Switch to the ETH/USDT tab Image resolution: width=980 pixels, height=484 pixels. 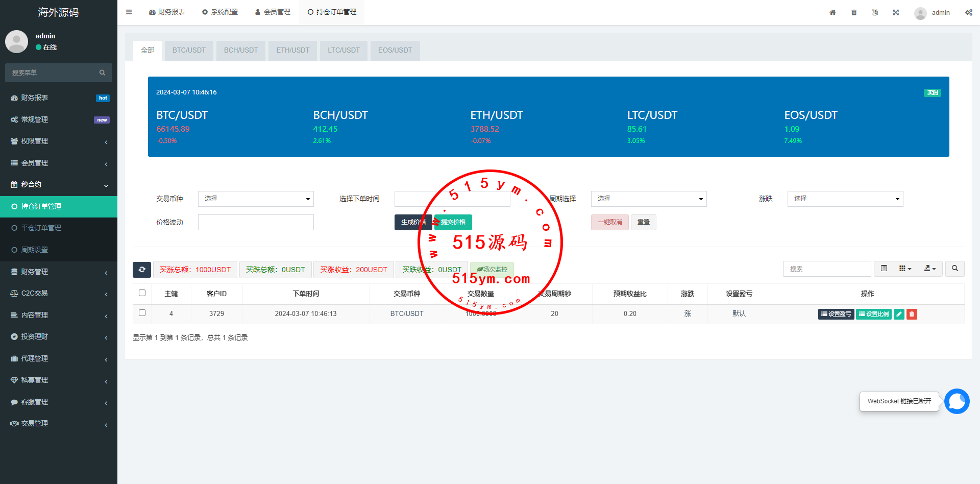(x=292, y=50)
